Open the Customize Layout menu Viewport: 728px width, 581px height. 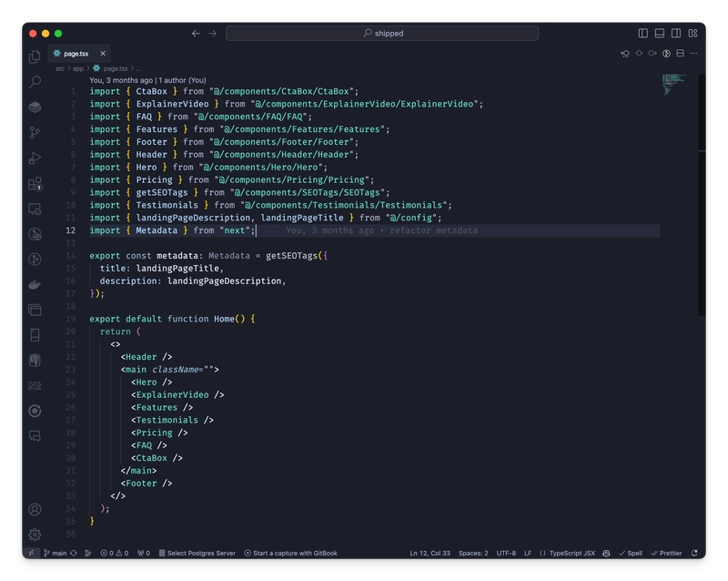click(693, 34)
